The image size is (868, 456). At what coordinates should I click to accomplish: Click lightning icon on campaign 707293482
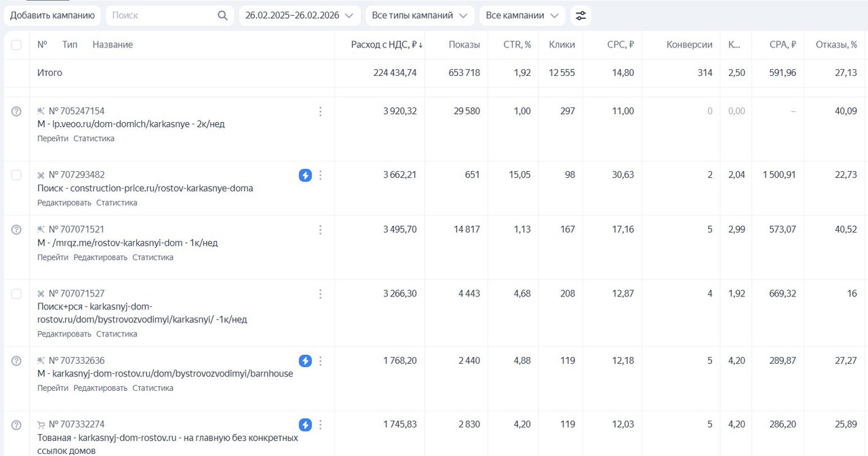(x=305, y=175)
